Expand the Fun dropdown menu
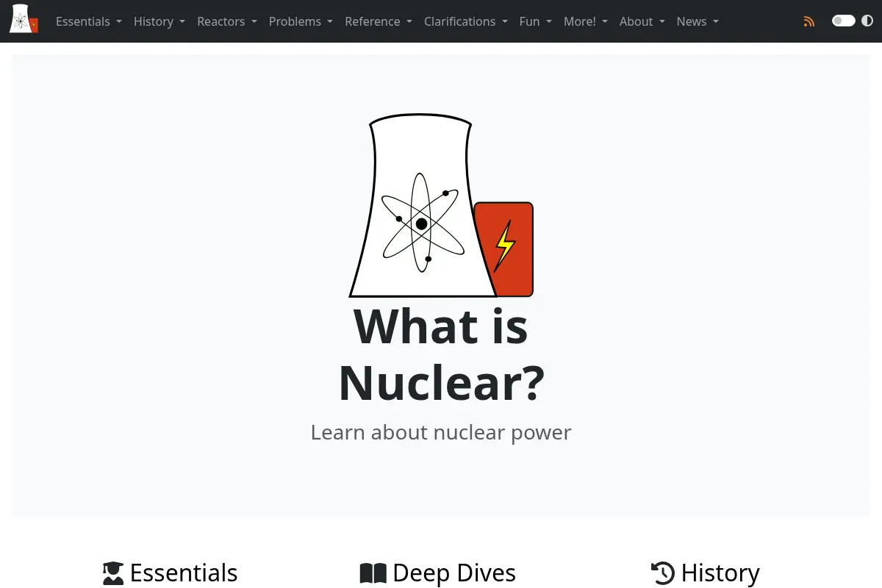The height and width of the screenshot is (588, 882). pyautogui.click(x=536, y=21)
